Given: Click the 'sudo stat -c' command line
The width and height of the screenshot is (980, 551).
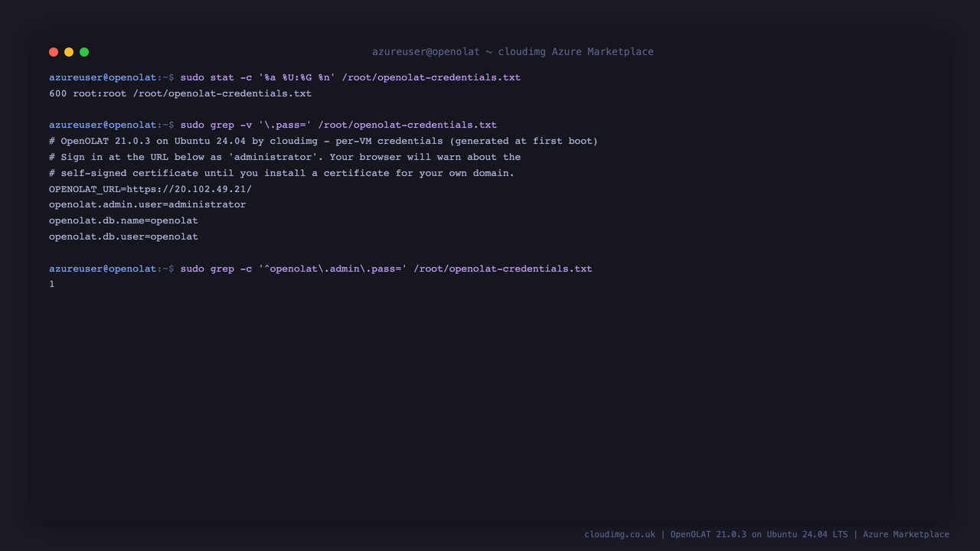Looking at the screenshot, I should click(x=285, y=77).
